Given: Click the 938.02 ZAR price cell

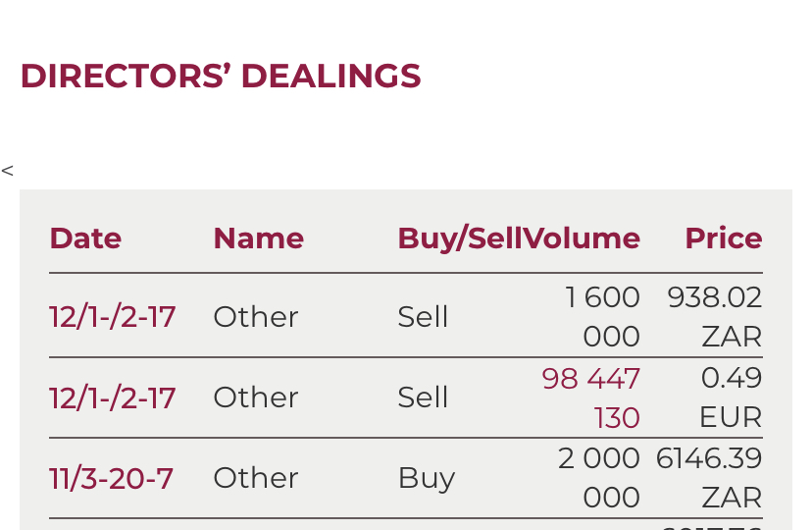Looking at the screenshot, I should coord(715,316).
